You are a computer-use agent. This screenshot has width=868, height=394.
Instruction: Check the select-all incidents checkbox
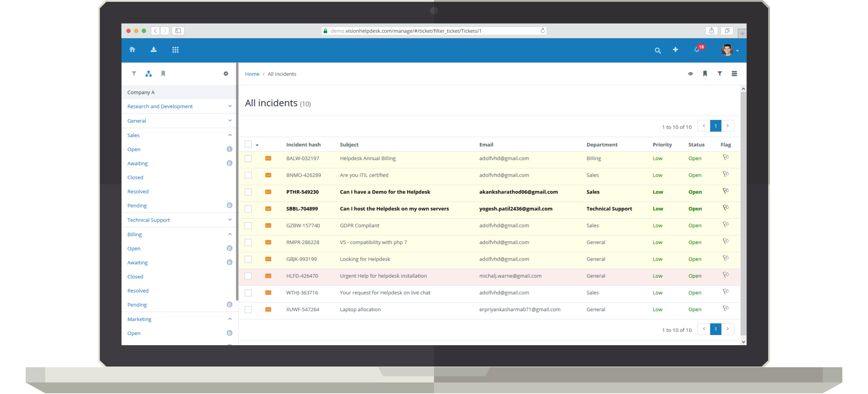[248, 144]
